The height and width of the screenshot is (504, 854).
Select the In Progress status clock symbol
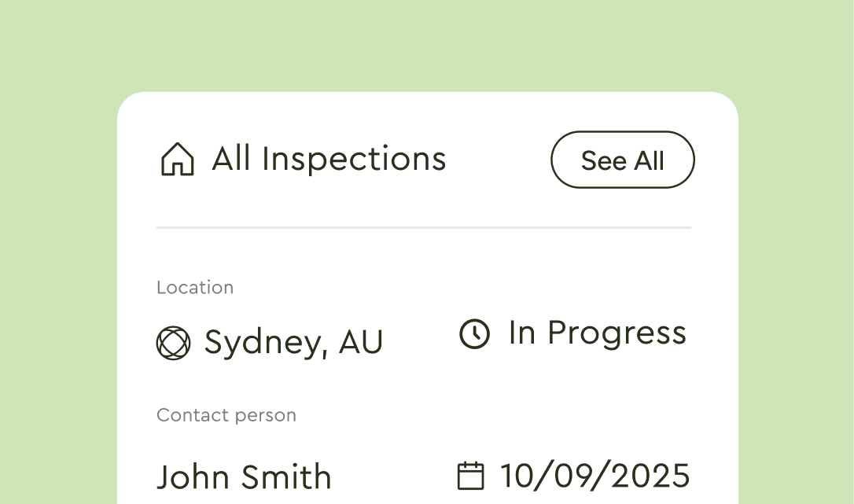475,334
